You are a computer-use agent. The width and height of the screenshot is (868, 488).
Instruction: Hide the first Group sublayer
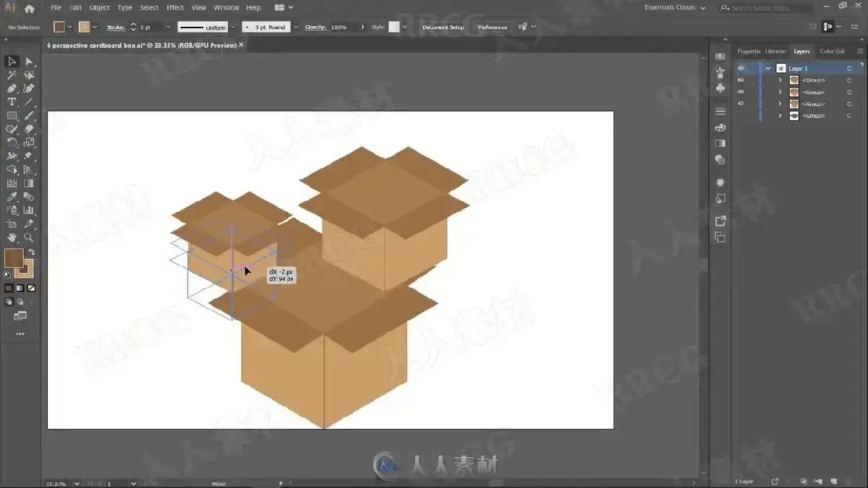click(x=741, y=80)
